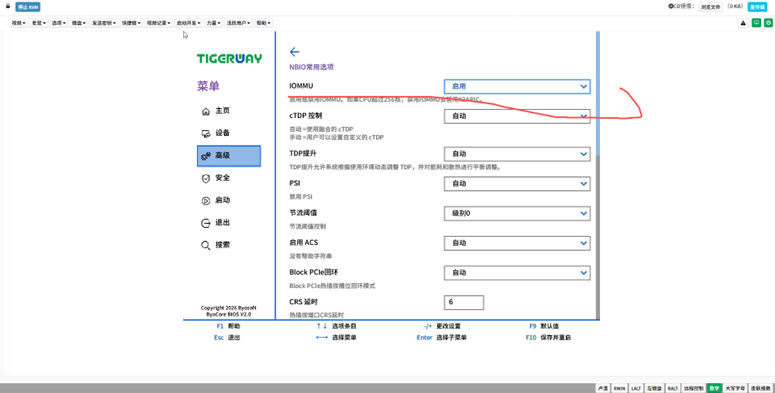Open the 发送密钥 send keys menu
This screenshot has width=775, height=393.
click(104, 23)
